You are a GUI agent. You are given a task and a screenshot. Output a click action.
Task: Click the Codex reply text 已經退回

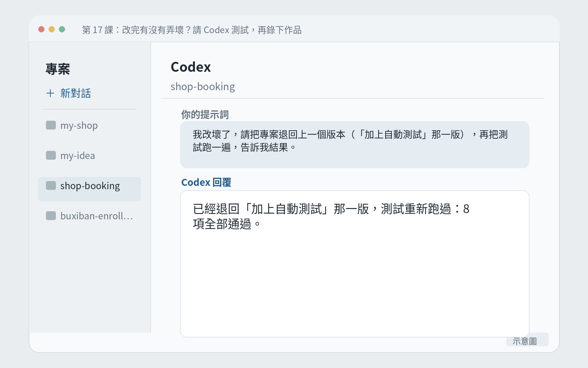331,216
